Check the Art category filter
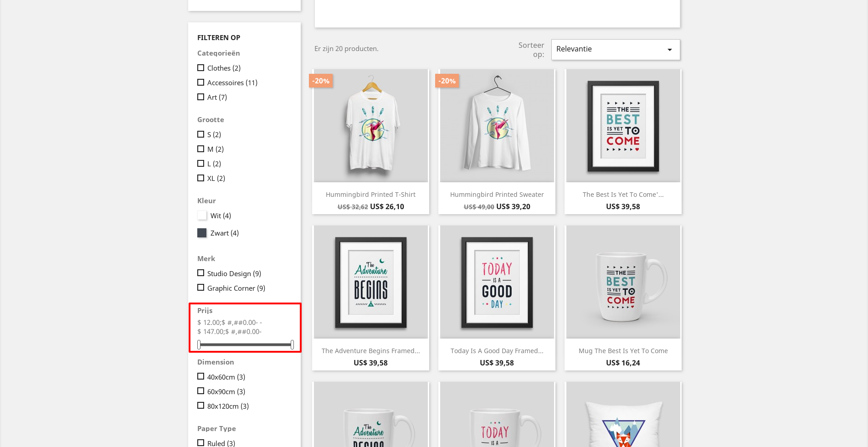 [200, 97]
